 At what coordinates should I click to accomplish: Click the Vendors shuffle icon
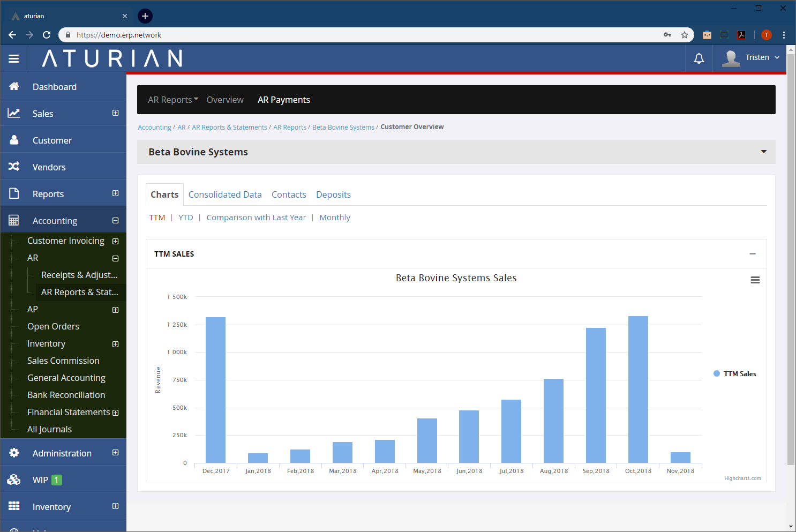(14, 167)
